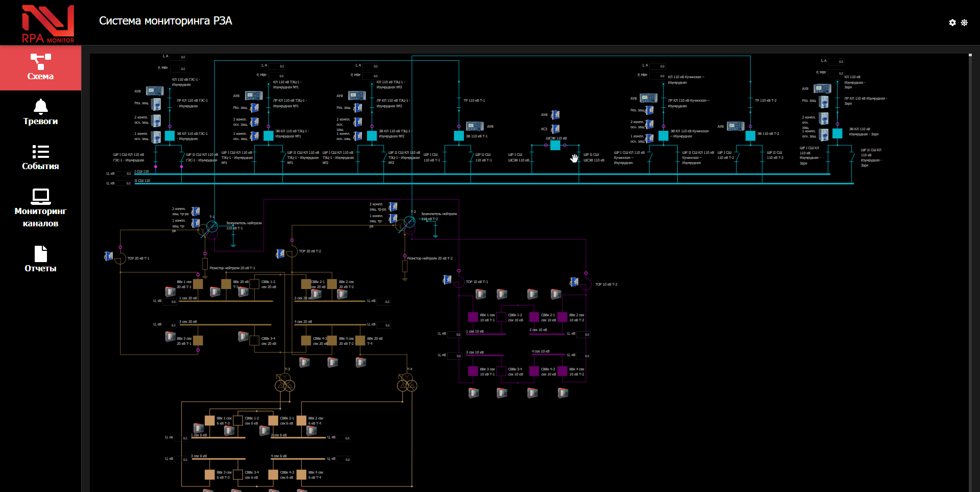Click the ТОР 20 кВ Т-1 reactor symbol
Image resolution: width=980 pixels, height=492 pixels.
[120, 259]
